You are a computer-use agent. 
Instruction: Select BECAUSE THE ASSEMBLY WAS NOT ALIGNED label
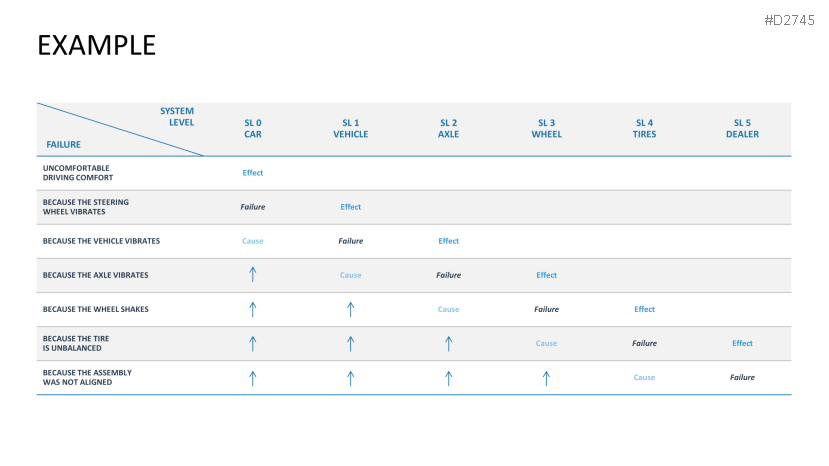(x=87, y=378)
